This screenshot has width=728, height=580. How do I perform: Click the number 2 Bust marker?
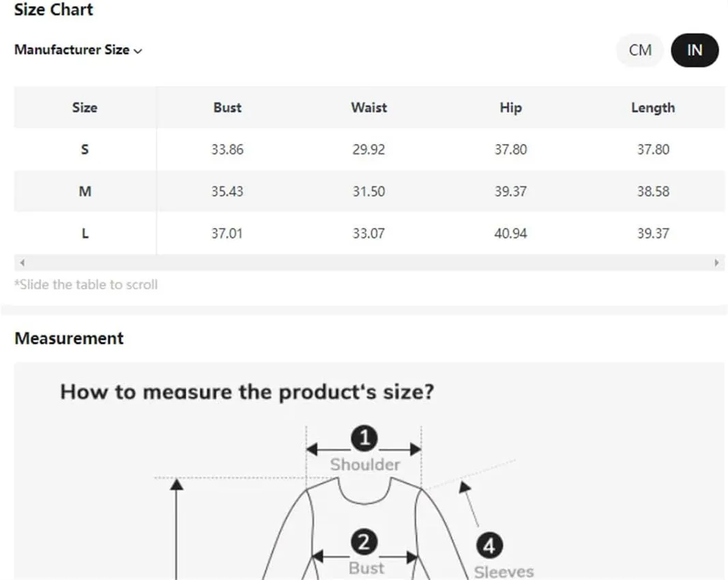[364, 542]
